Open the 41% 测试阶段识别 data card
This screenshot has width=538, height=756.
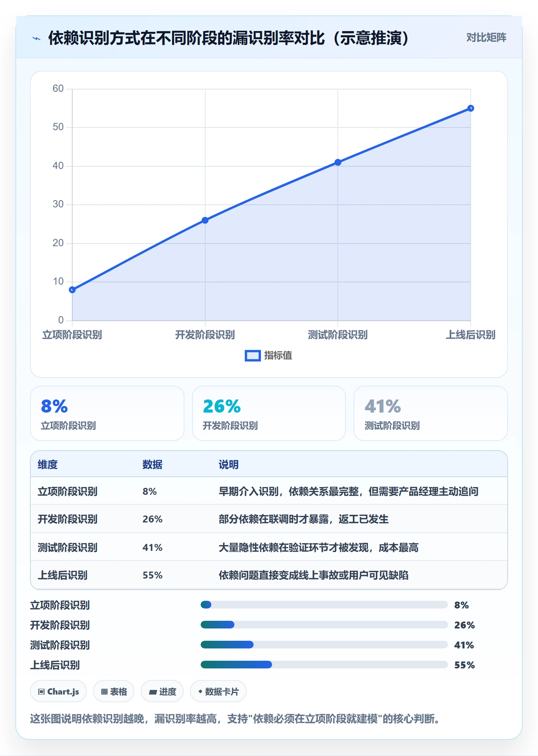(x=430, y=413)
